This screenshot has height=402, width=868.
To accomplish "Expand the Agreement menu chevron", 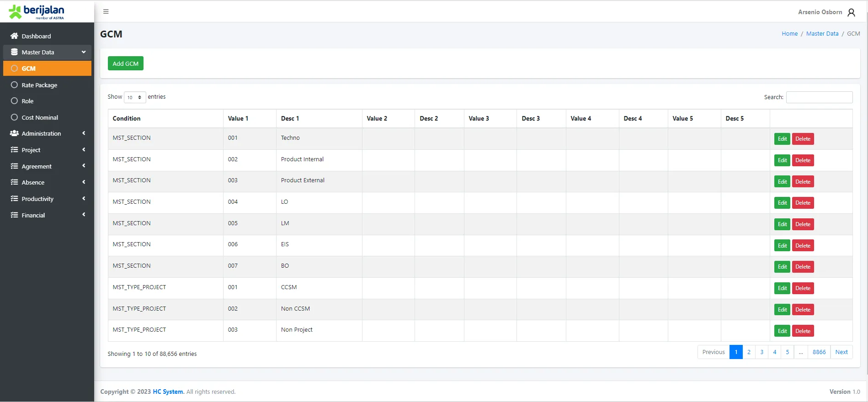I will [x=84, y=166].
